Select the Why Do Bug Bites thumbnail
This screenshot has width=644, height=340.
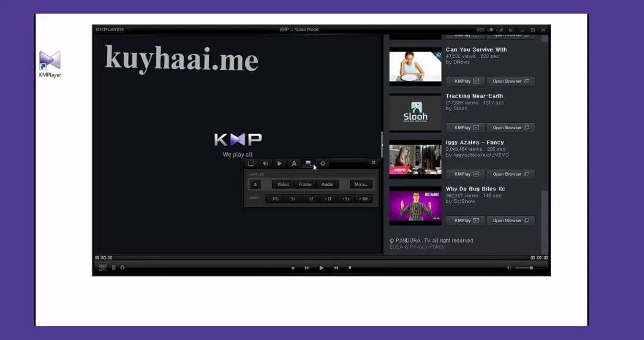click(x=415, y=206)
